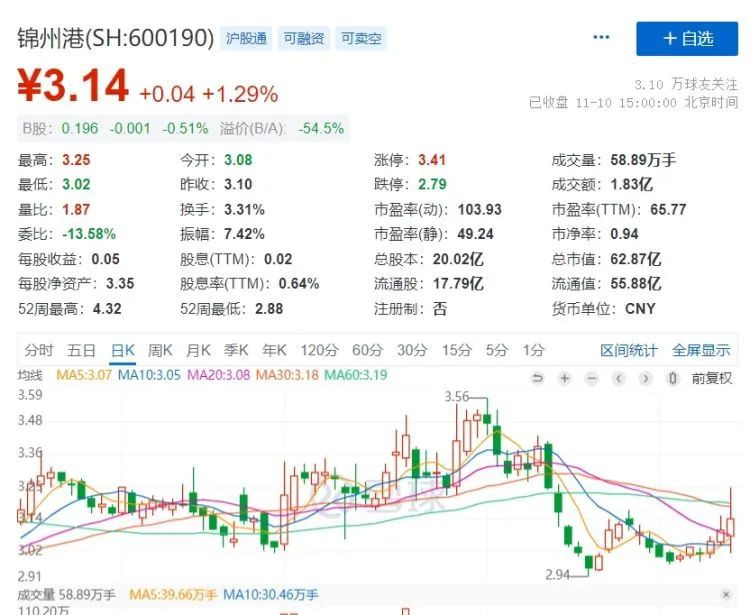Click 市净率 value 0.94
The image size is (750, 615).
[x=624, y=234]
